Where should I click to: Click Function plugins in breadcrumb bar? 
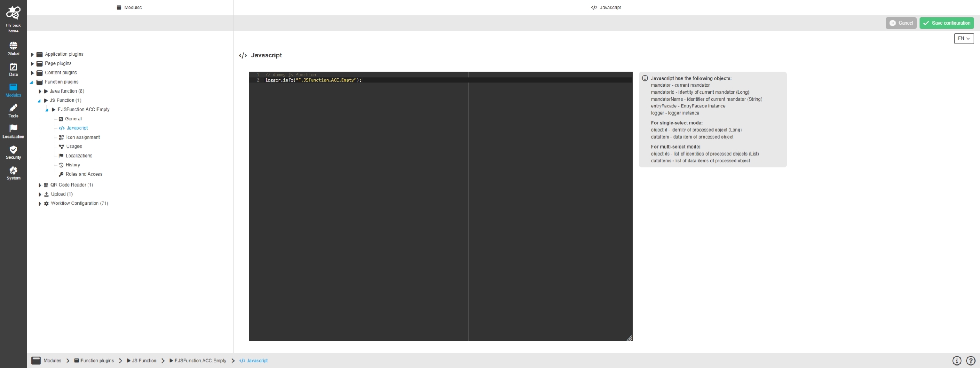97,361
